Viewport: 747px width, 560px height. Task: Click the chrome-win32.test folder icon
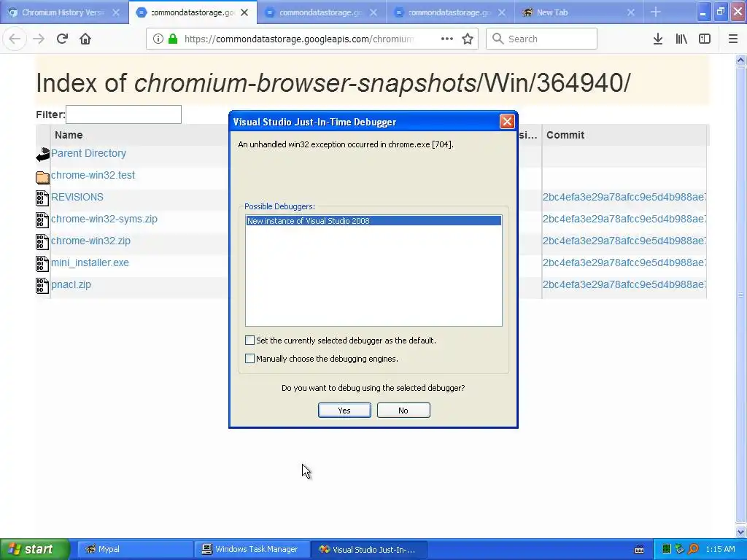42,176
